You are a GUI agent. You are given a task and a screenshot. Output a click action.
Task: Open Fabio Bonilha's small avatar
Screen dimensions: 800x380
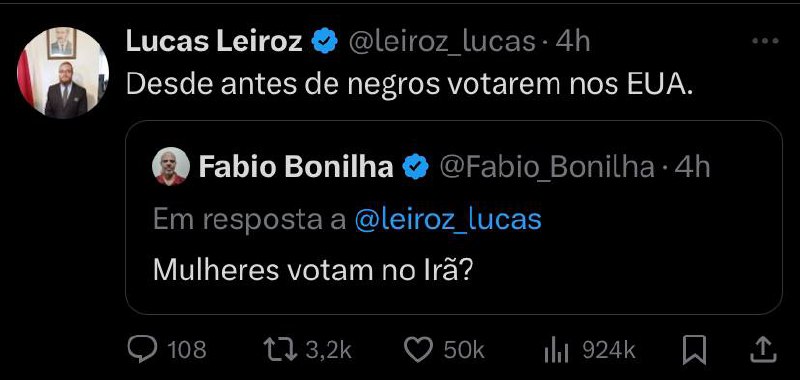coord(171,166)
